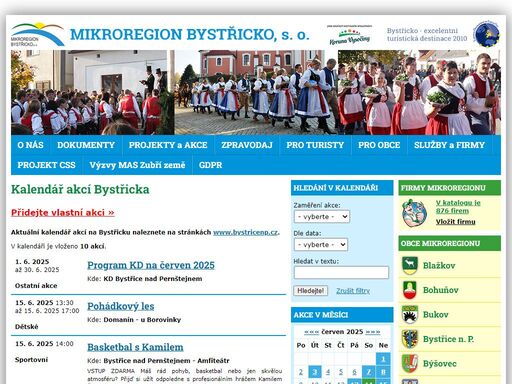Click the FIRMY MIKROREGIONU panel header

pos(450,188)
